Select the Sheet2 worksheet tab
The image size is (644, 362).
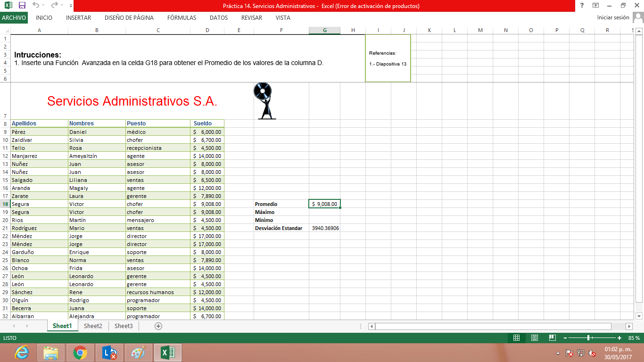(93, 326)
